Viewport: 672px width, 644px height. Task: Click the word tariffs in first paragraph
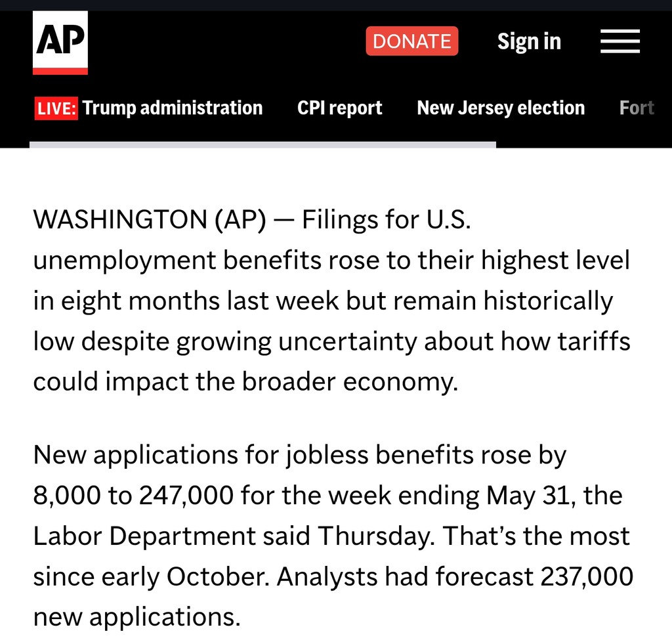point(593,341)
